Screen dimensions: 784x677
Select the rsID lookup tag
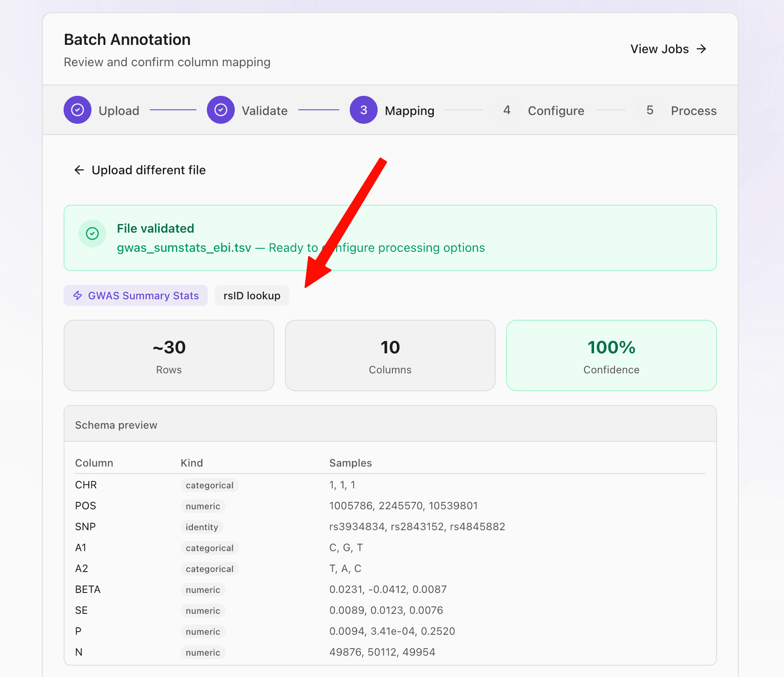click(252, 295)
